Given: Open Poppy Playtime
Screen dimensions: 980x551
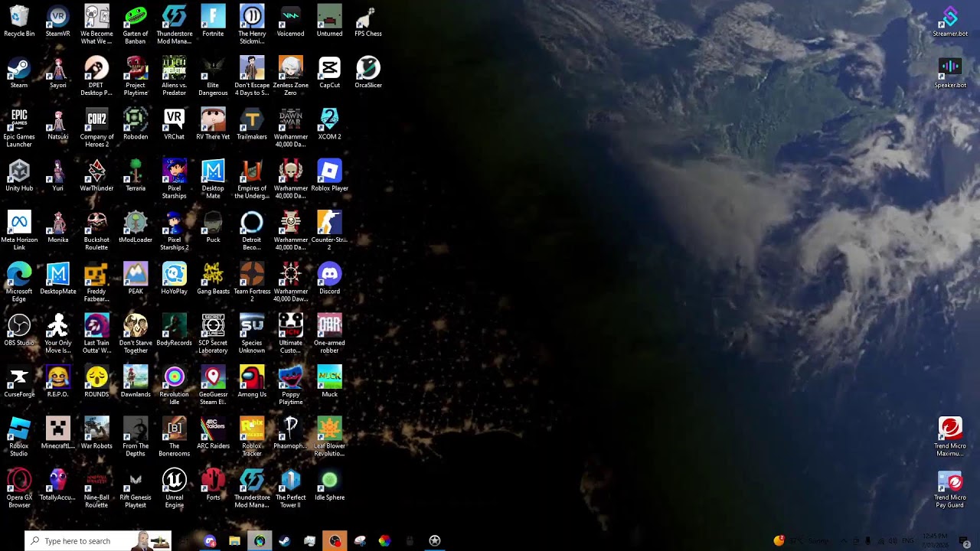Looking at the screenshot, I should click(291, 384).
